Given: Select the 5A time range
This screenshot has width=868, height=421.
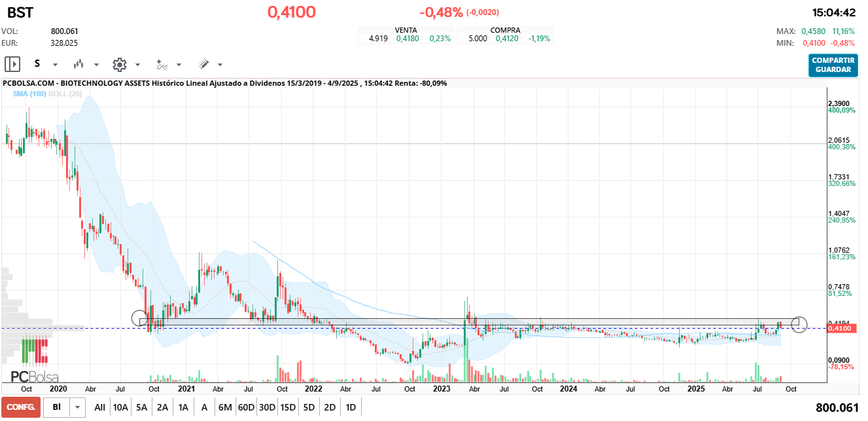Looking at the screenshot, I should click(x=141, y=407).
